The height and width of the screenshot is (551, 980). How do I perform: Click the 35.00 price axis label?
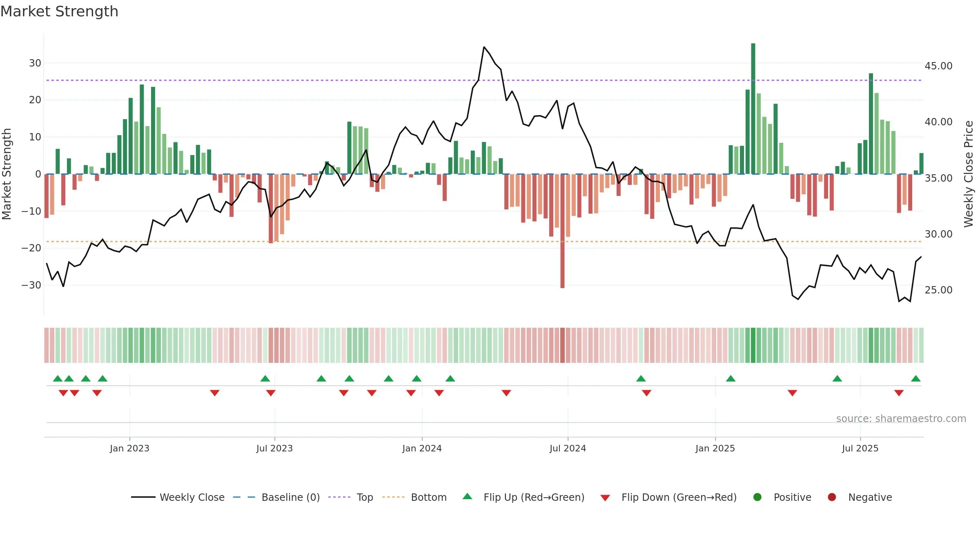[x=938, y=178]
